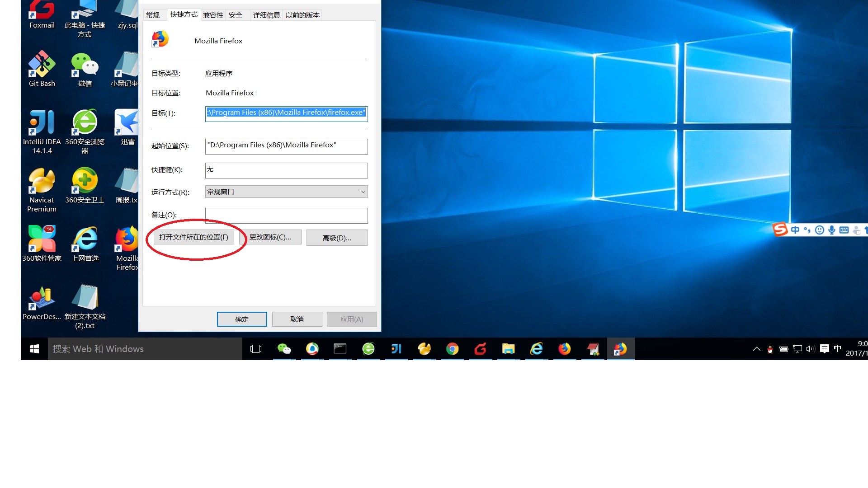Viewport: 868px width, 488px height.
Task: Select the 此电脑 shortcut desktop icon
Action: pos(85,18)
